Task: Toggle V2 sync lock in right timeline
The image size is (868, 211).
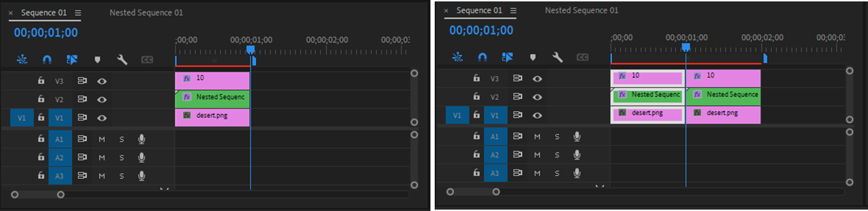Action: (517, 97)
